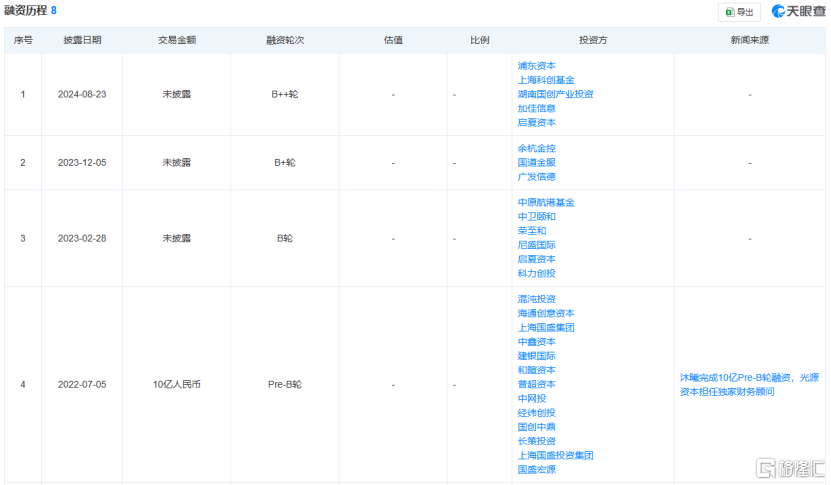Click the 序号 column header
This screenshot has width=831, height=485.
pyautogui.click(x=23, y=40)
